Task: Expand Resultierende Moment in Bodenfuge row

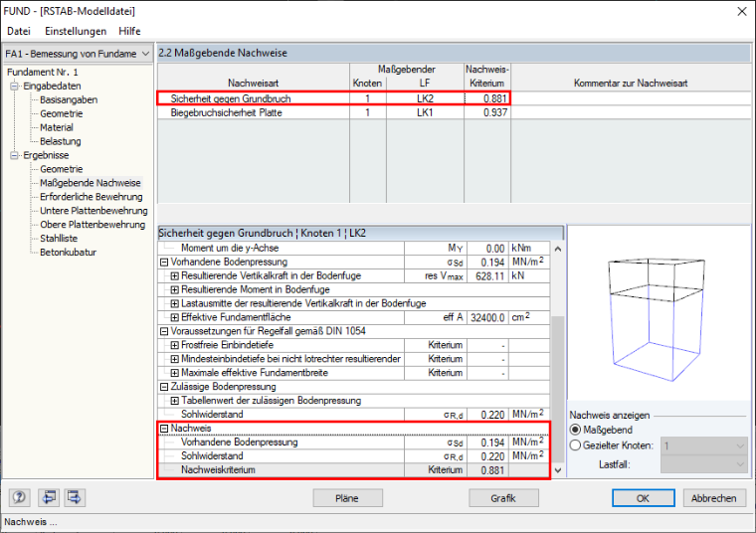Action: [x=174, y=290]
